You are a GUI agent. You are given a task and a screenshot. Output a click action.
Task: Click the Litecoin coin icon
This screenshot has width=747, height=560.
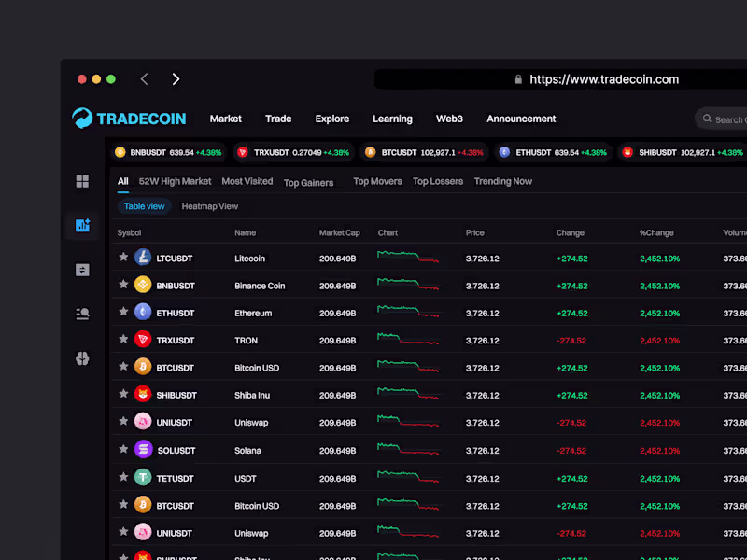coord(143,258)
